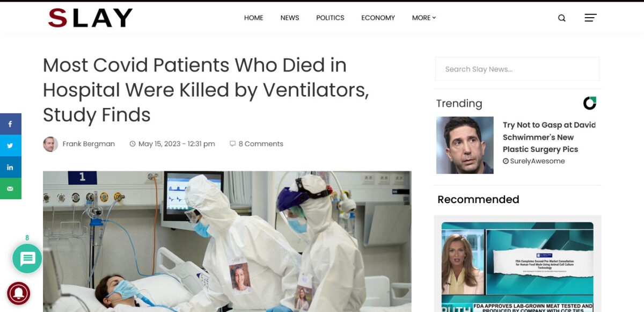
Task: Open the recommended lab-grown meat video thumbnail
Action: tap(517, 267)
